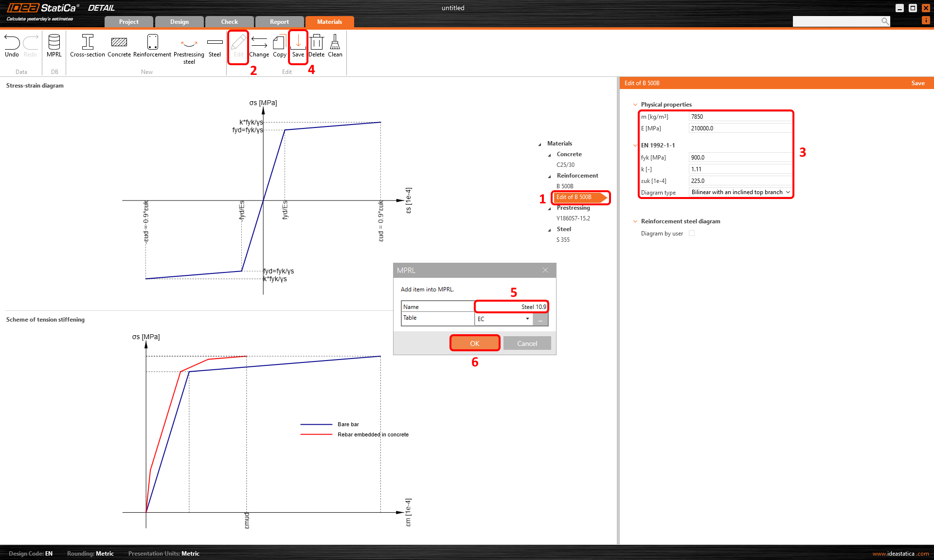The height and width of the screenshot is (560, 934).
Task: Enable the Diagram by user checkbox
Action: click(x=692, y=233)
